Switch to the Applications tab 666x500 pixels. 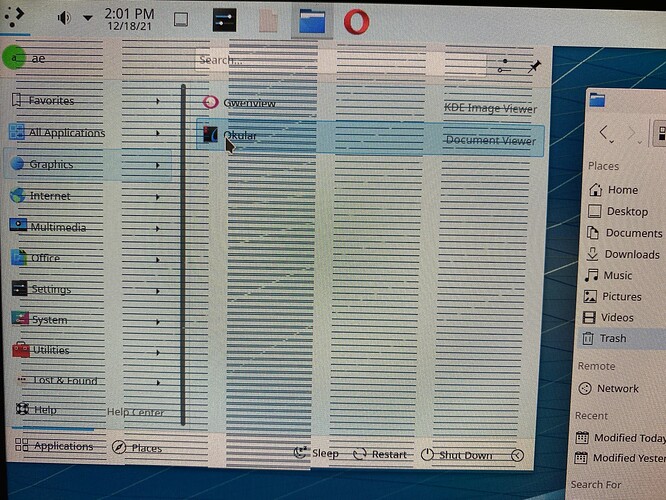coord(54,446)
